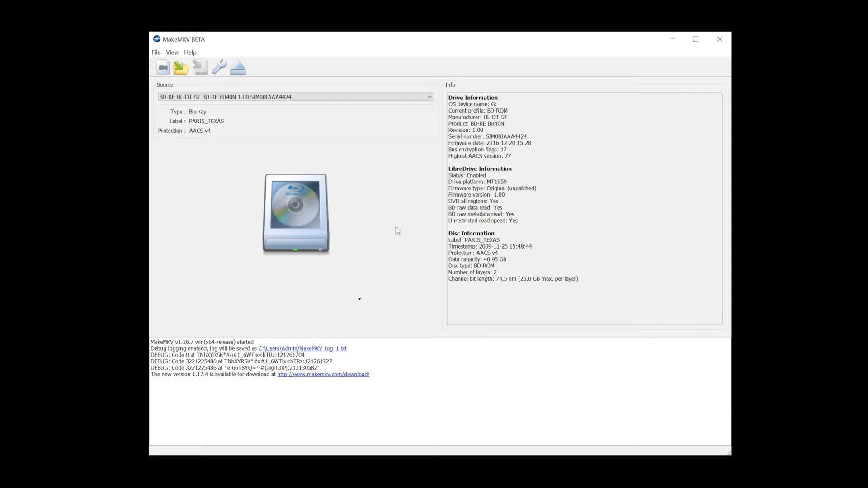Expand the BD-RE HL-DT-ST source drive dropdown

[x=296, y=97]
